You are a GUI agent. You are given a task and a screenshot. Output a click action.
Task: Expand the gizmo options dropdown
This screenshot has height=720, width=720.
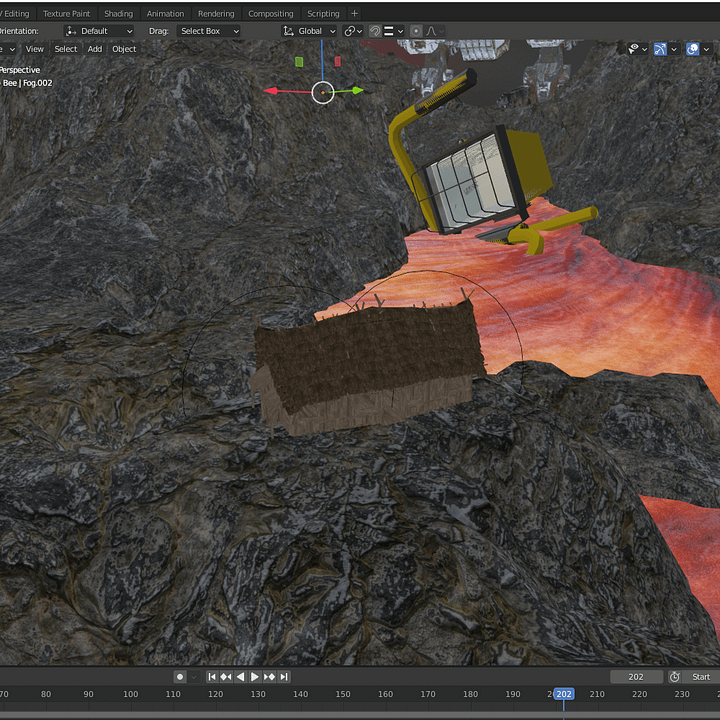[674, 49]
